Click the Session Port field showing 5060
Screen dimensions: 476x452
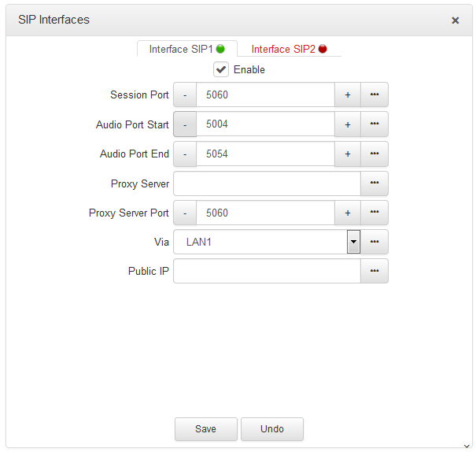pos(265,94)
